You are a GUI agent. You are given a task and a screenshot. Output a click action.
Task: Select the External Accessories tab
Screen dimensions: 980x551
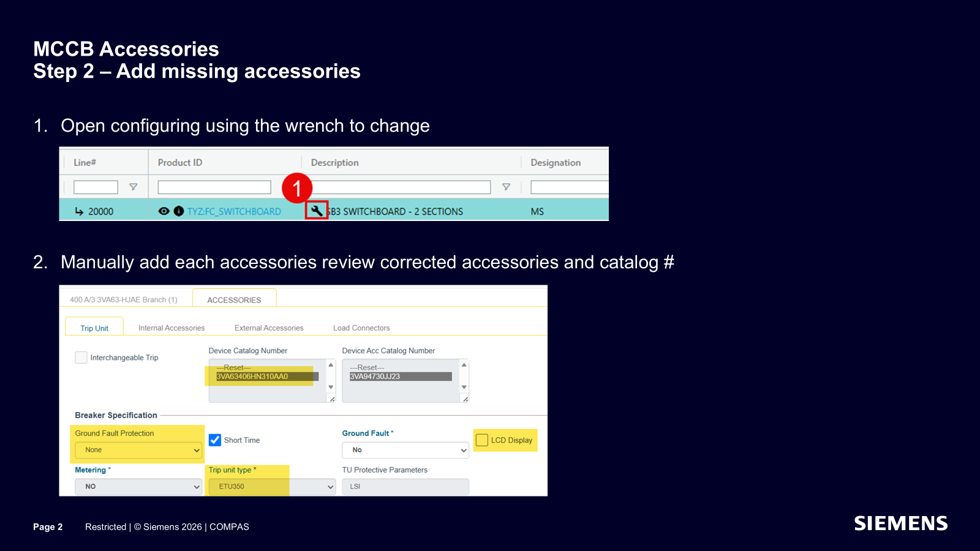click(x=269, y=328)
